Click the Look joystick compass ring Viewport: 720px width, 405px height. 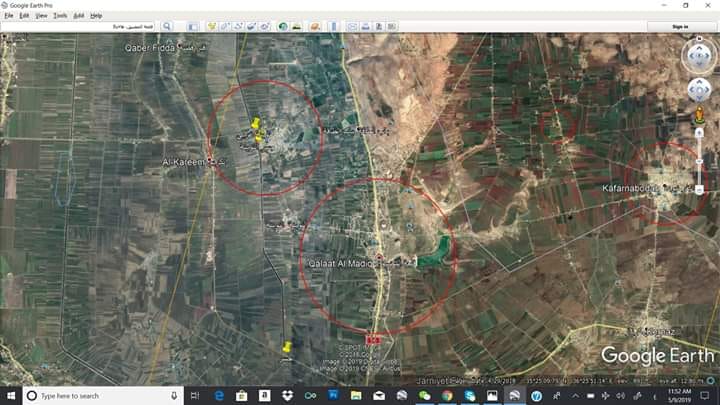click(x=699, y=56)
